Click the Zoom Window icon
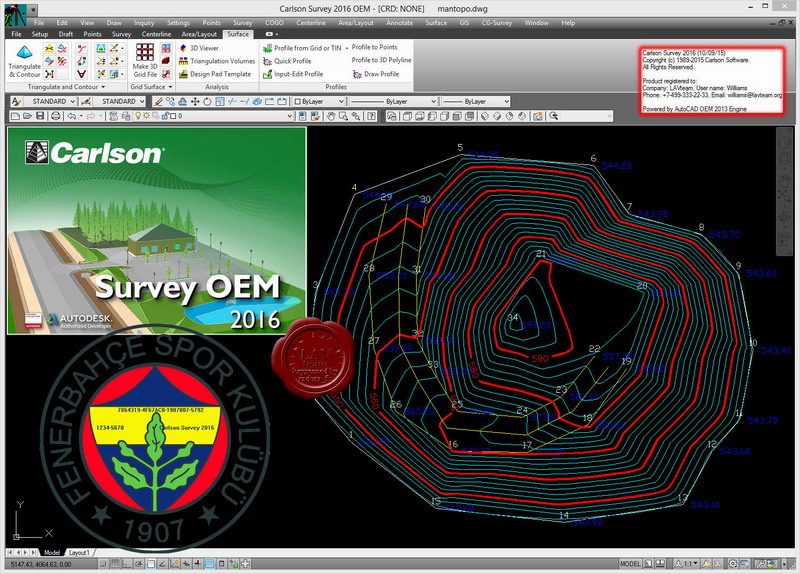 click(x=343, y=116)
